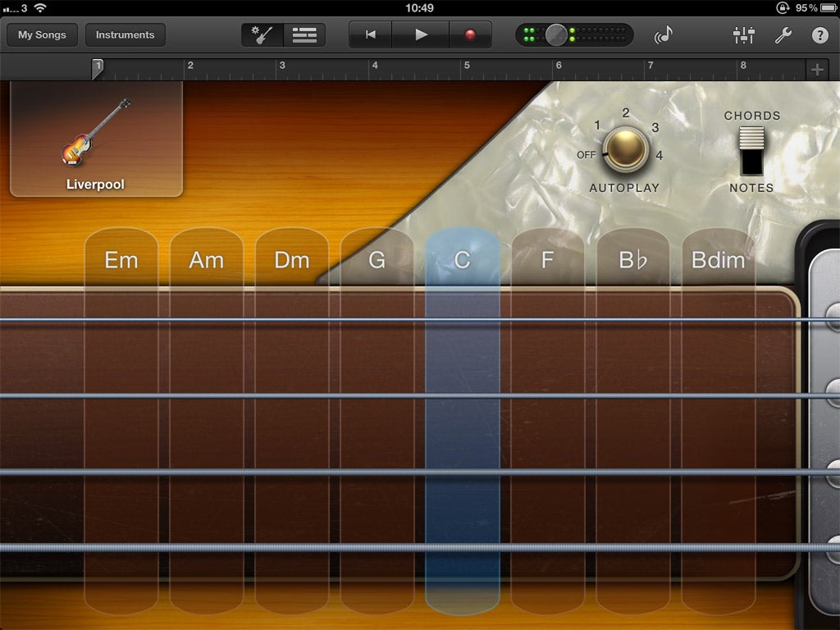The height and width of the screenshot is (630, 840).
Task: Open song settings with the wrench icon
Action: click(x=782, y=35)
